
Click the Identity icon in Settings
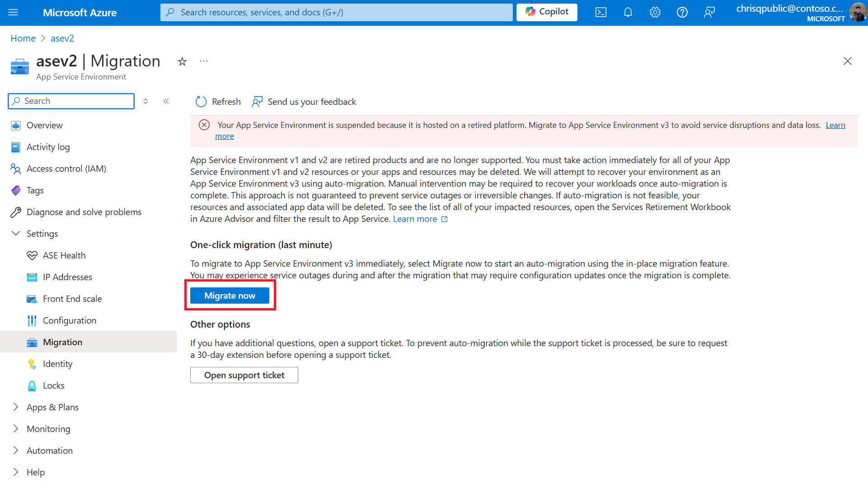tap(32, 364)
